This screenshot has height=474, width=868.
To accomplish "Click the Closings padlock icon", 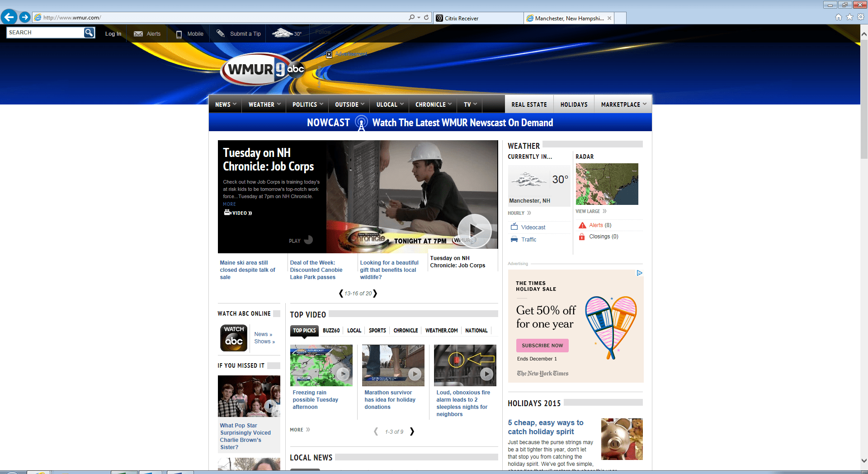I will point(582,236).
